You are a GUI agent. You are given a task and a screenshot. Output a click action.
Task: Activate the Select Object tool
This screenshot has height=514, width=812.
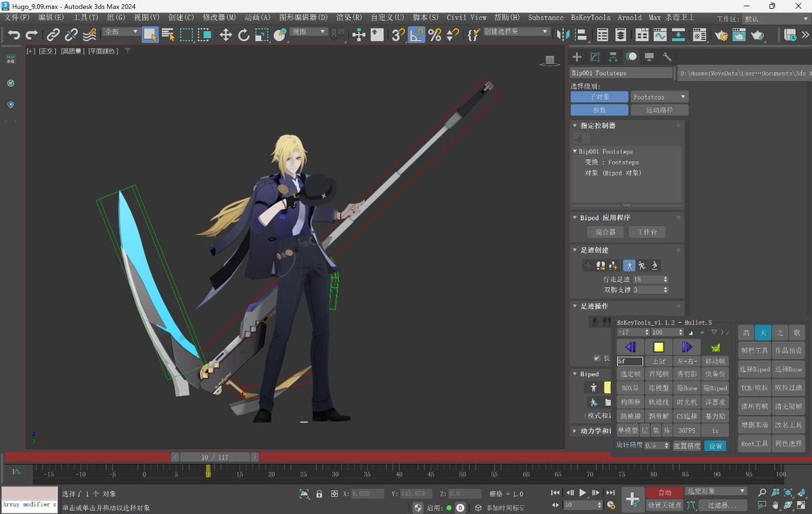point(150,35)
